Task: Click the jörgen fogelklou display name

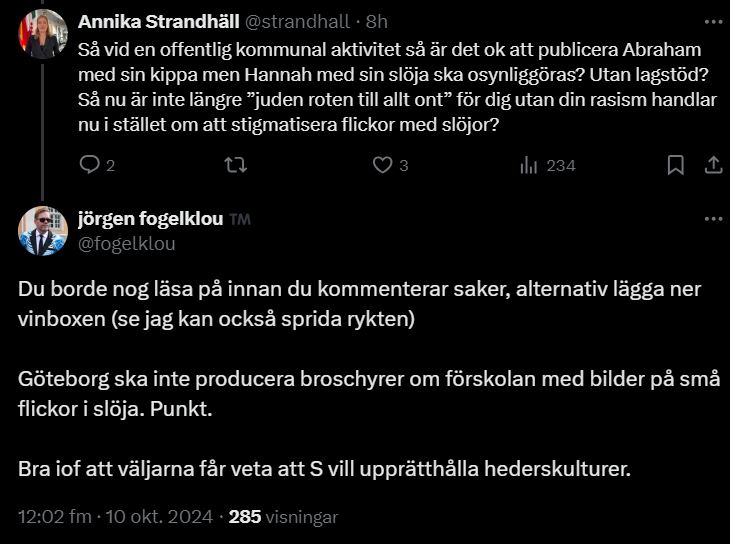Action: tap(151, 219)
